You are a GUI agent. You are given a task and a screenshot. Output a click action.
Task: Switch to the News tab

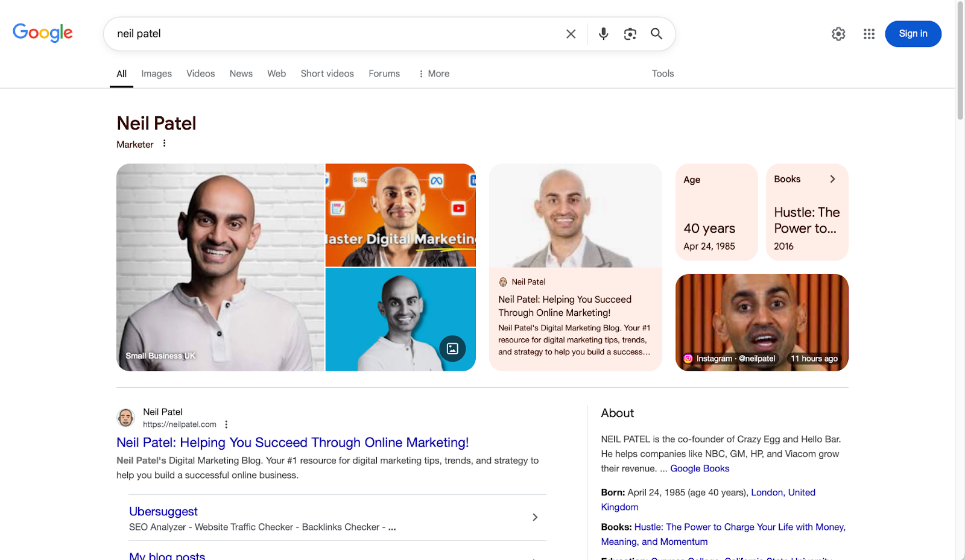coord(241,74)
